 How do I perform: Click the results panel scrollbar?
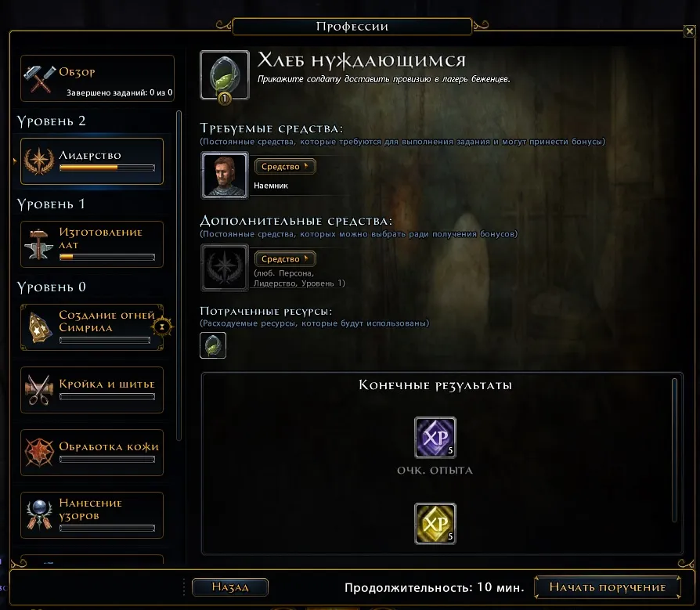(675, 450)
